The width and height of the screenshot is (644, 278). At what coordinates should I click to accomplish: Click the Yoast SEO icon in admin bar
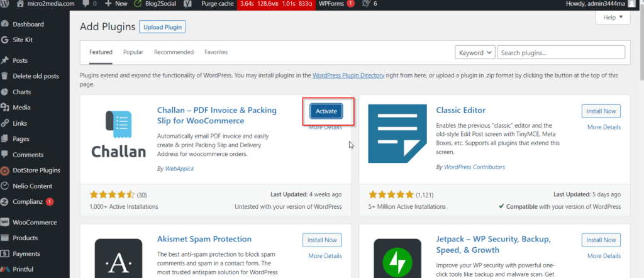(x=187, y=4)
